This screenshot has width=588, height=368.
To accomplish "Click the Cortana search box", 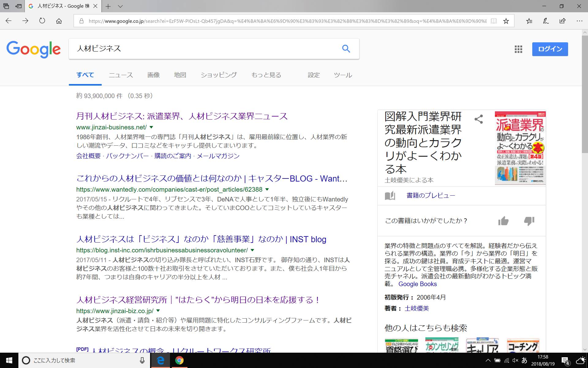I will [84, 360].
